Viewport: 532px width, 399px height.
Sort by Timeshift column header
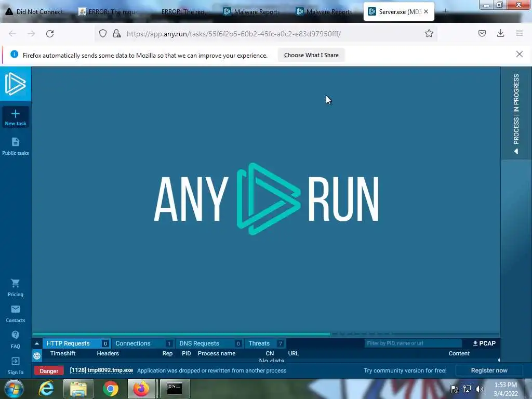click(x=63, y=353)
